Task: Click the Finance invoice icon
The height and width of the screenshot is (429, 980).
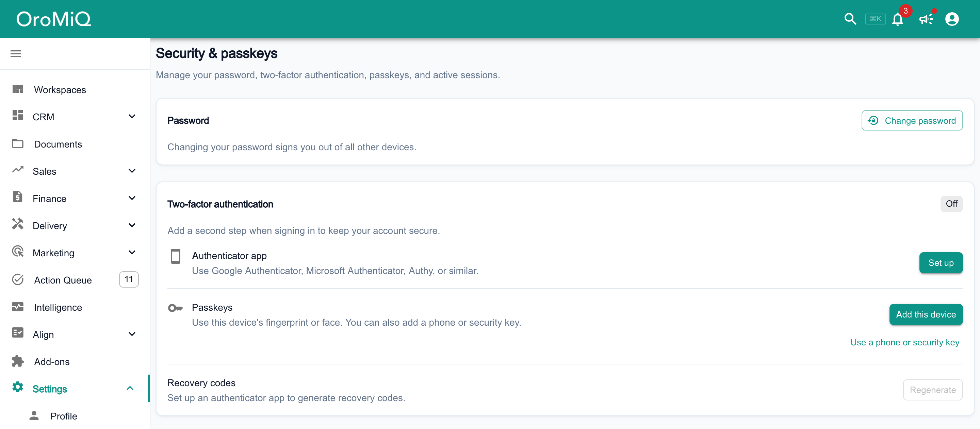Action: point(17,197)
